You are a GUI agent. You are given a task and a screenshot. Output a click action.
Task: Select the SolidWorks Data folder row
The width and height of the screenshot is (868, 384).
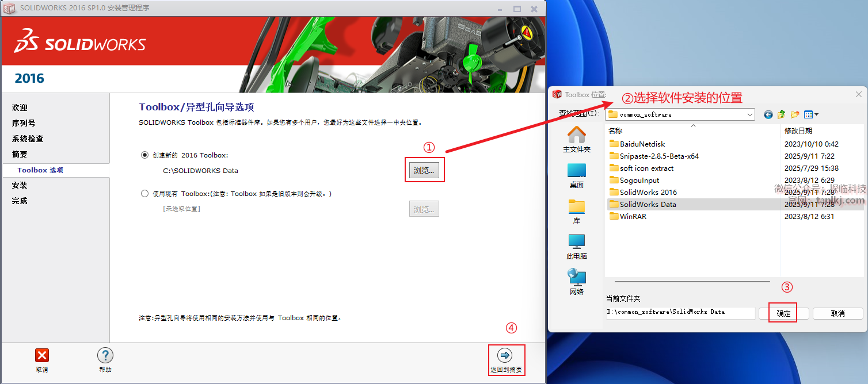[735, 204]
